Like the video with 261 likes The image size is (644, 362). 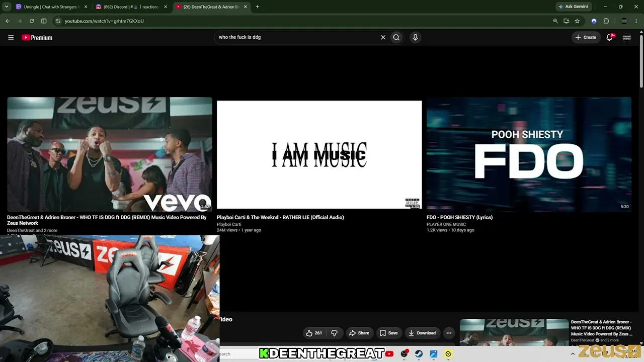(314, 333)
